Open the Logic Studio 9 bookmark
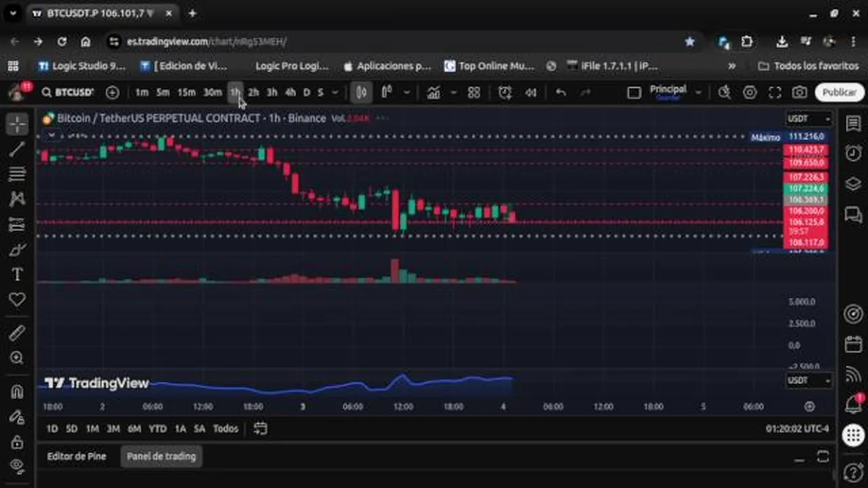The height and width of the screenshot is (488, 868). (82, 66)
